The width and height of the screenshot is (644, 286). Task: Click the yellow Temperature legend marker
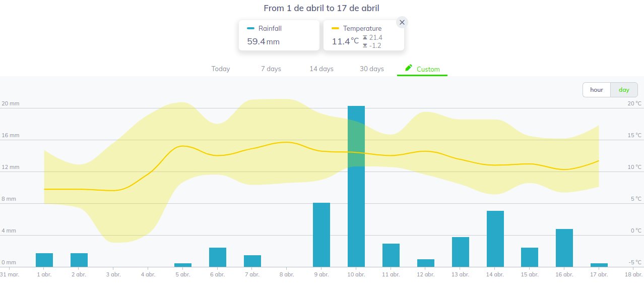pos(336,28)
